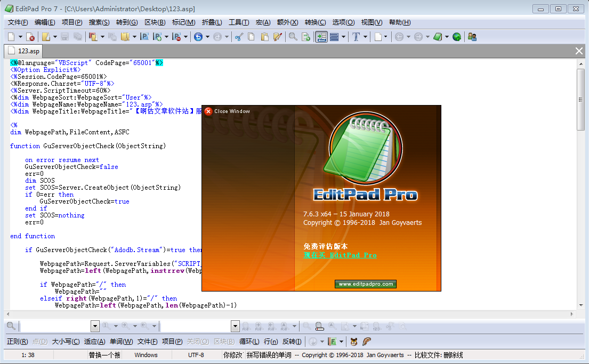This screenshot has width=589, height=364.
Task: Select the 123.asp file tab
Action: pos(23,51)
